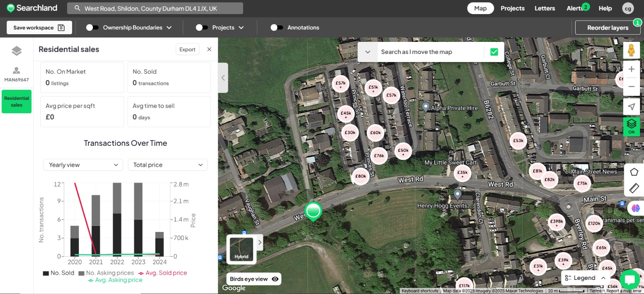Image resolution: width=644 pixels, height=294 pixels.
Task: Click the Searchland logo
Action: point(32,8)
